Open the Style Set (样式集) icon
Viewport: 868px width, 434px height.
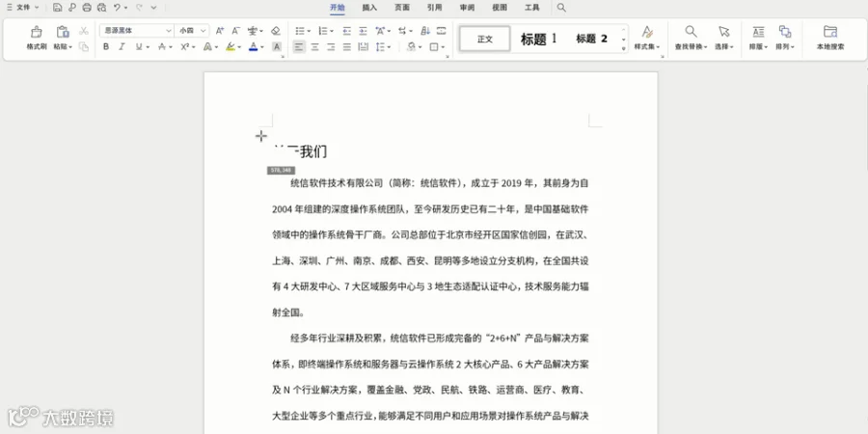[x=647, y=32]
